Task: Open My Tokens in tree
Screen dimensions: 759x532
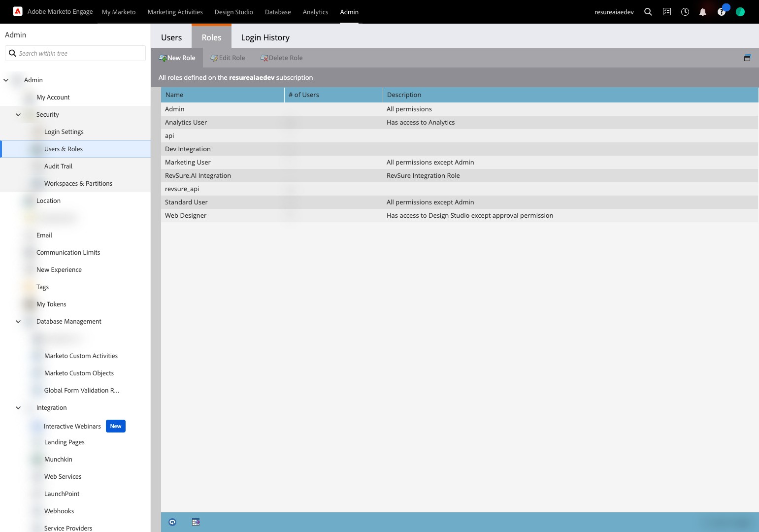Action: [51, 304]
